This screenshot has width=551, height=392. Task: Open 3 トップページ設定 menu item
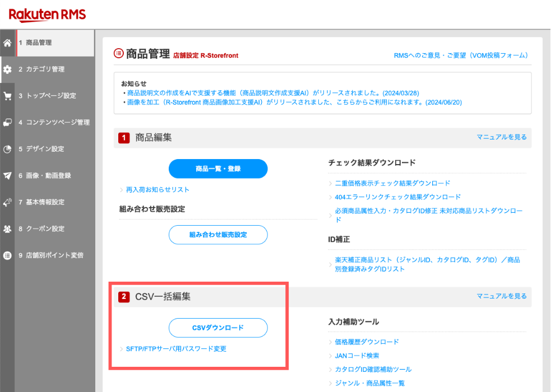55,96
